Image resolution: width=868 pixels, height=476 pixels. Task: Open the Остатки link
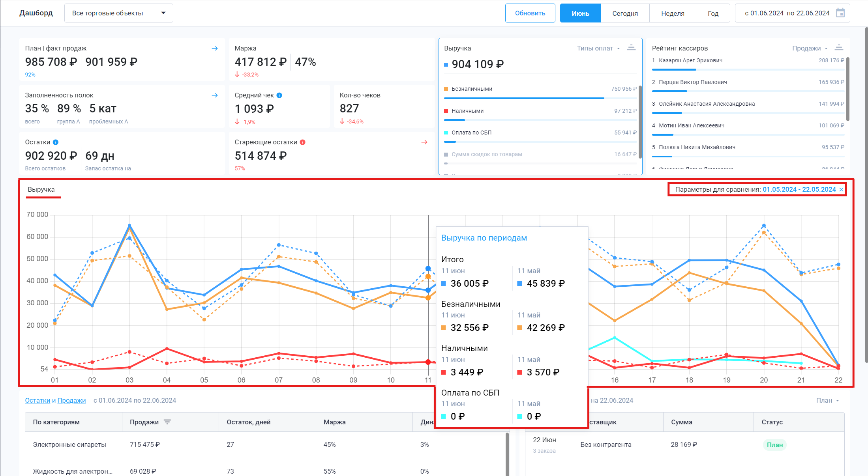[x=37, y=400]
